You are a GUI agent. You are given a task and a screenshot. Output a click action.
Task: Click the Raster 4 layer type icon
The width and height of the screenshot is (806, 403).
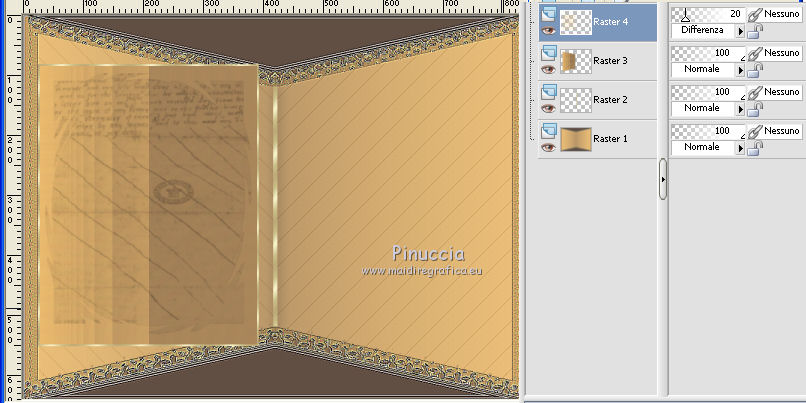[549, 13]
